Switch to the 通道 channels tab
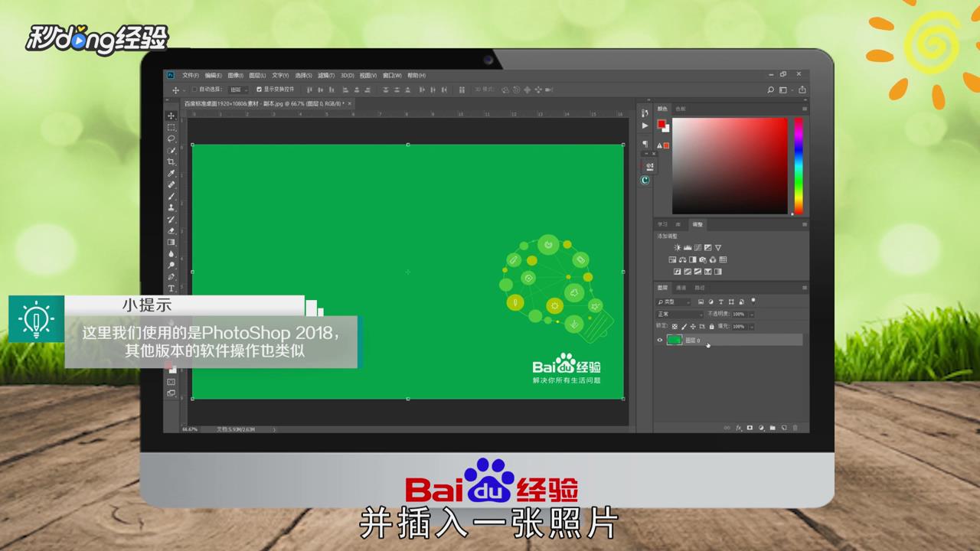 point(681,288)
